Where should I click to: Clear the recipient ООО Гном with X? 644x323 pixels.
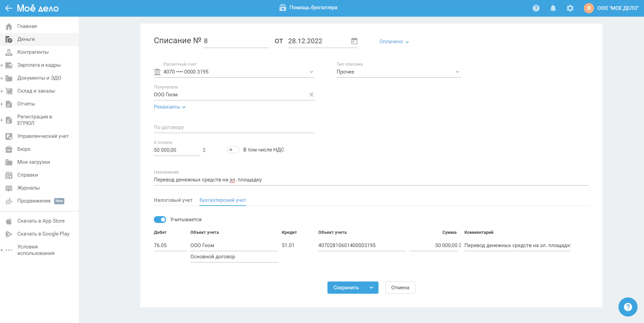311,95
